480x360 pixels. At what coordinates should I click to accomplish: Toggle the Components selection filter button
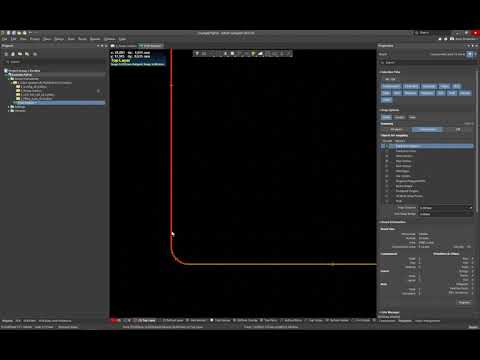tap(391, 86)
